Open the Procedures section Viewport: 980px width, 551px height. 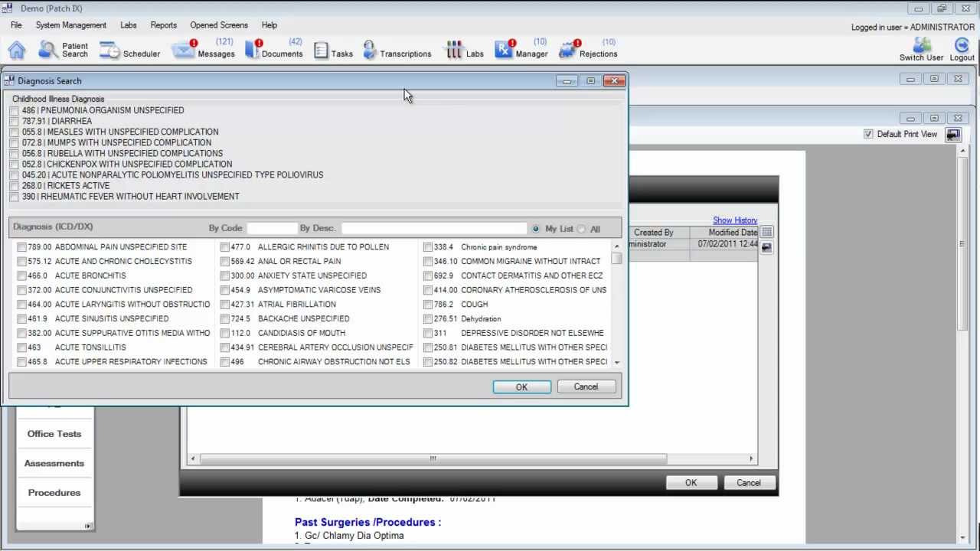click(54, 493)
